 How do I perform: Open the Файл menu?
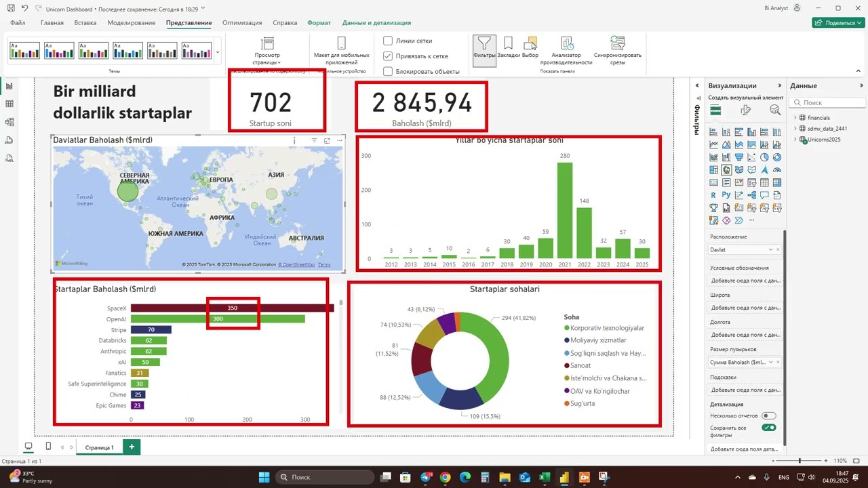tap(18, 22)
